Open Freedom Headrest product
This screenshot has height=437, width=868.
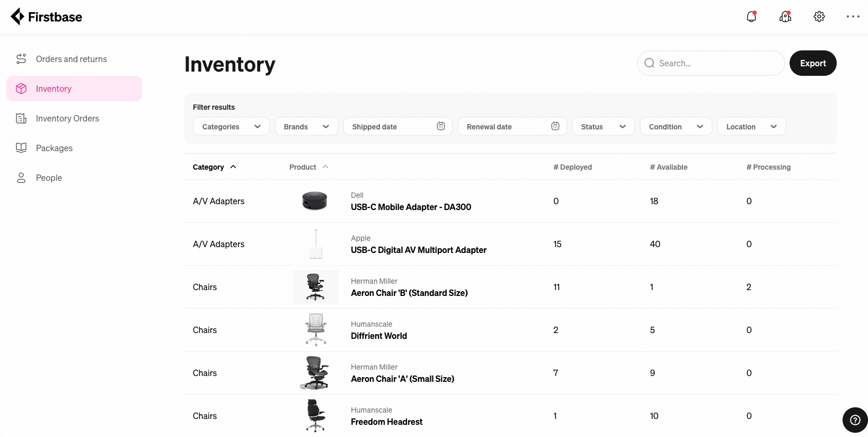(386, 422)
